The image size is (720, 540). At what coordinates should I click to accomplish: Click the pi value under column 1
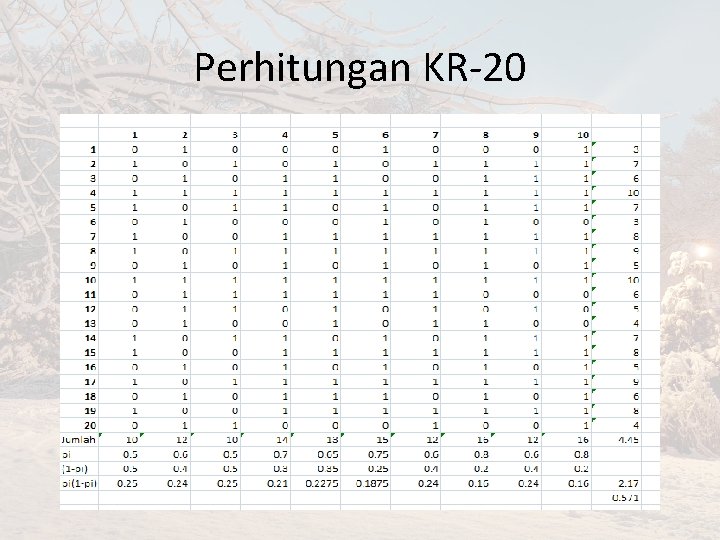(130, 455)
